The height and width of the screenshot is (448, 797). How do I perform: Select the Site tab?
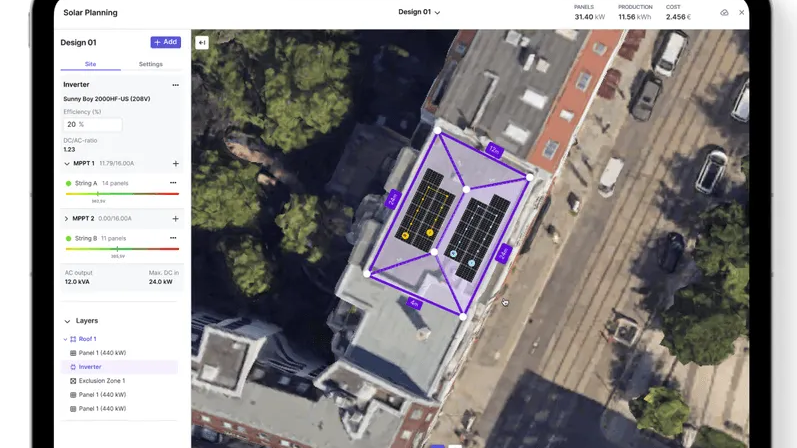pos(90,64)
